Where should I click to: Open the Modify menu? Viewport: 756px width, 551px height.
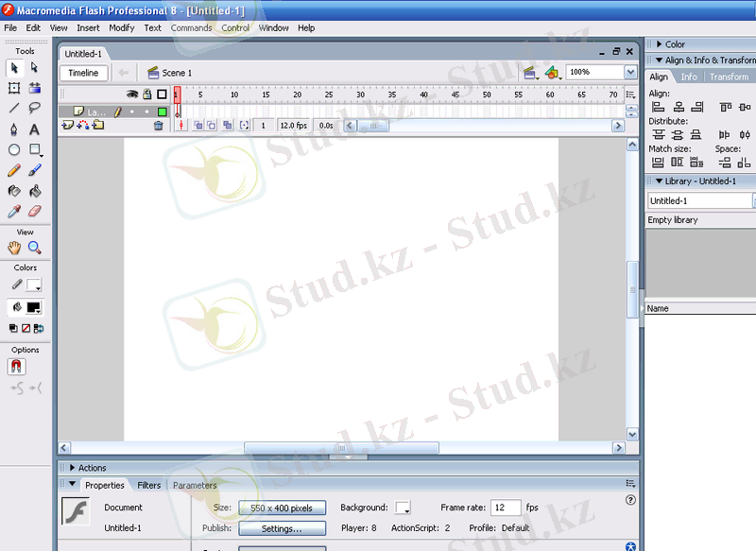coord(122,28)
